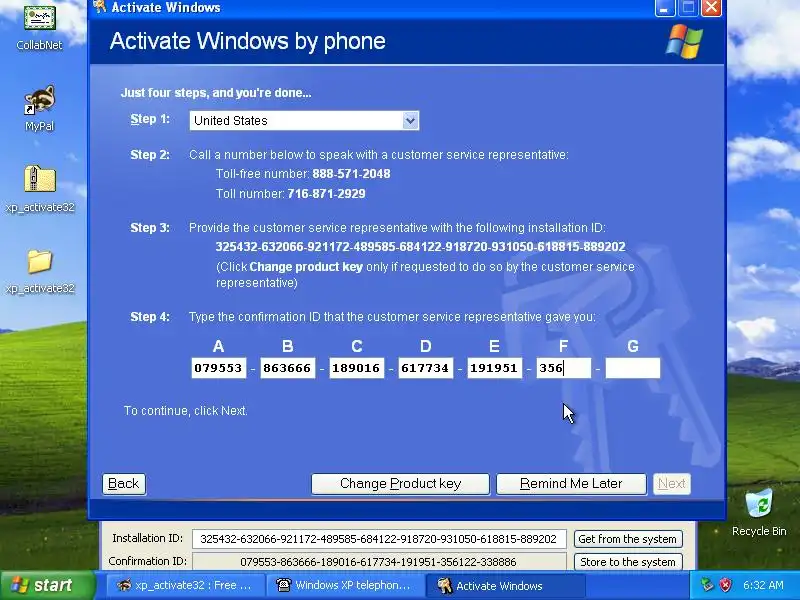
Task: Select the Recycle Bin icon
Action: tap(759, 512)
